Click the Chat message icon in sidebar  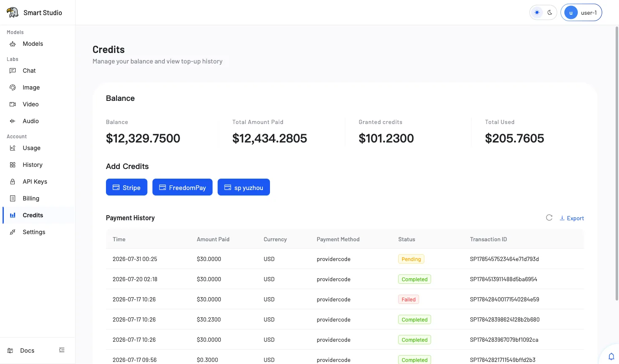[13, 71]
